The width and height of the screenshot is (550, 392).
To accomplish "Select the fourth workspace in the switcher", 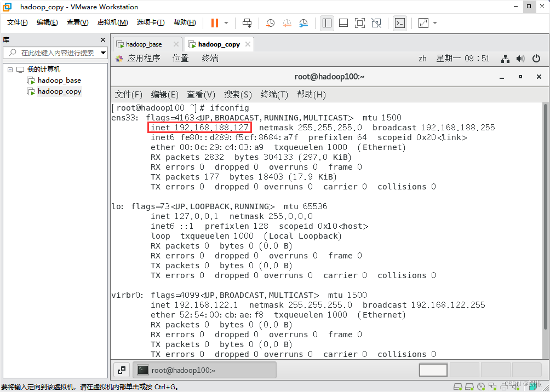I will point(526,370).
